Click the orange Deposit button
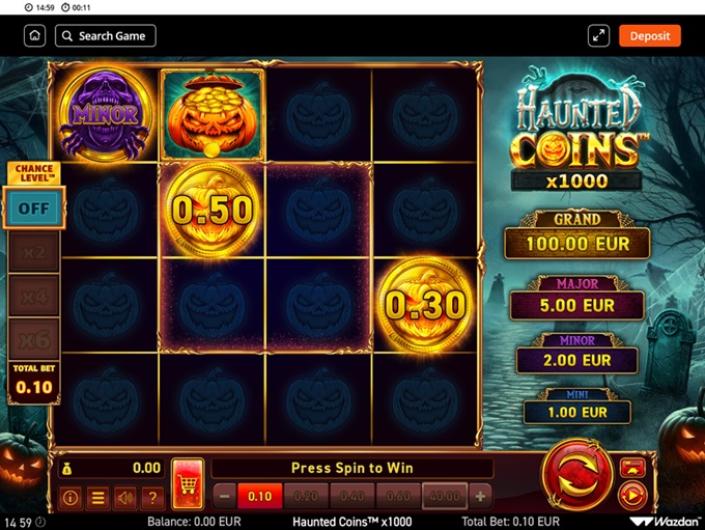 pyautogui.click(x=650, y=36)
